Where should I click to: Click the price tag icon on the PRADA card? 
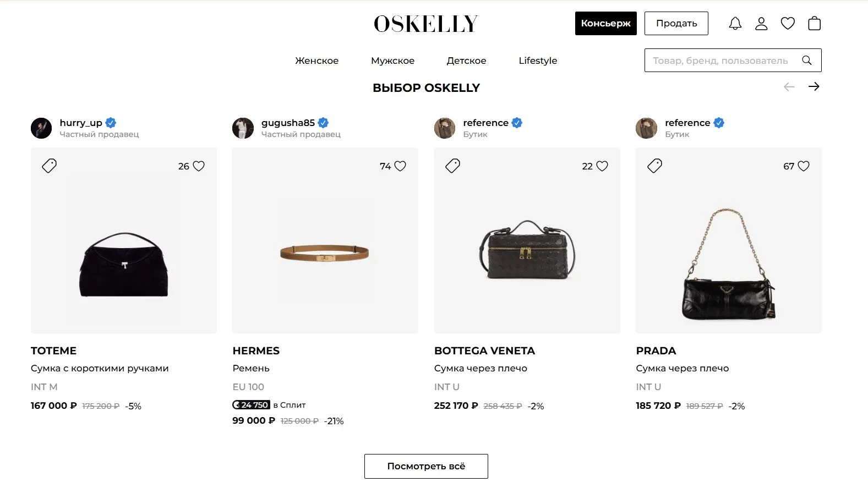point(654,165)
